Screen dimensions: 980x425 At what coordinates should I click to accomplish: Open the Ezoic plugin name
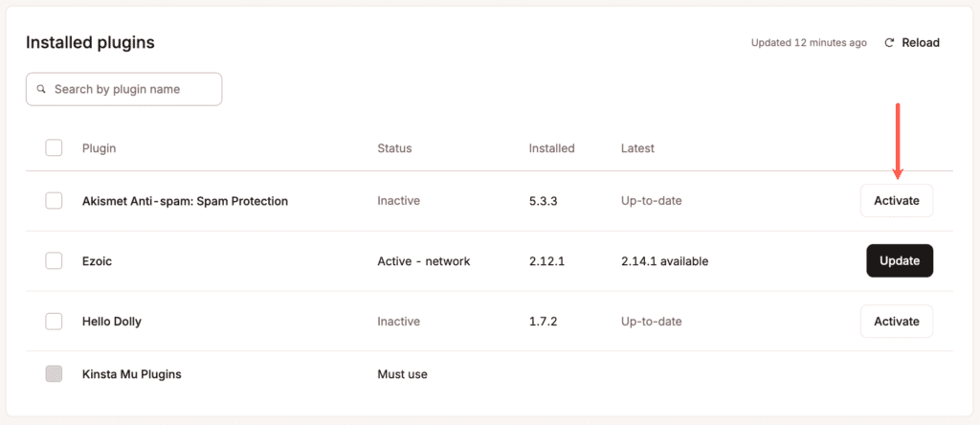pos(98,261)
